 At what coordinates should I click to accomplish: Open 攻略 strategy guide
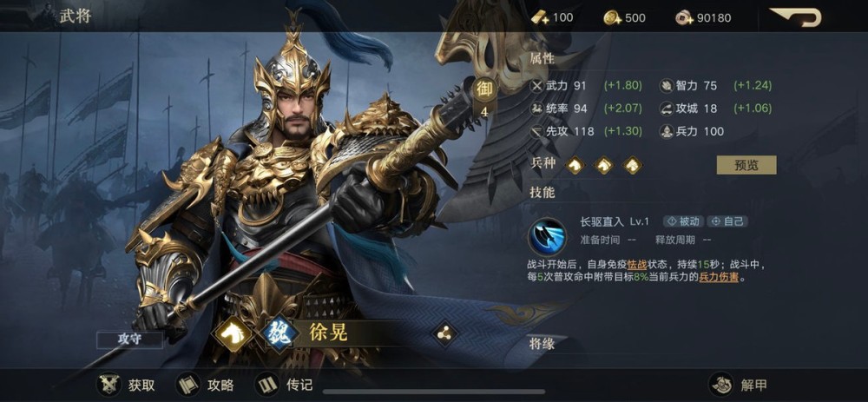[206, 385]
